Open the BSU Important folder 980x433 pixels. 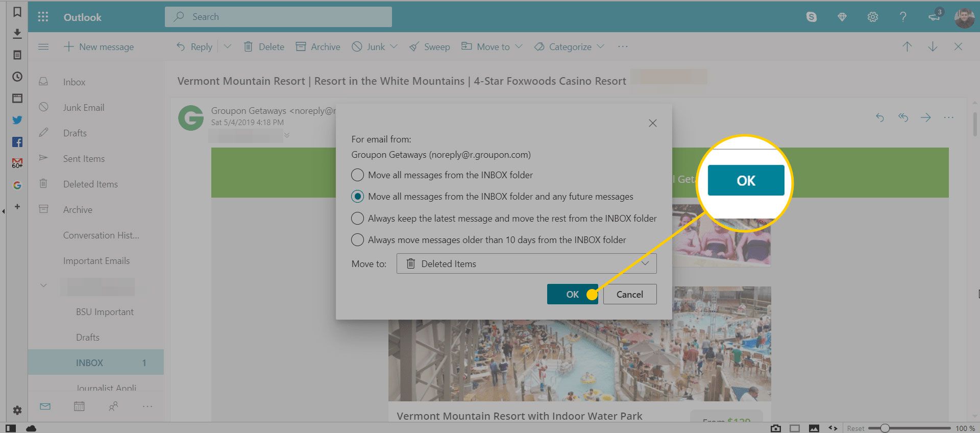(96, 311)
